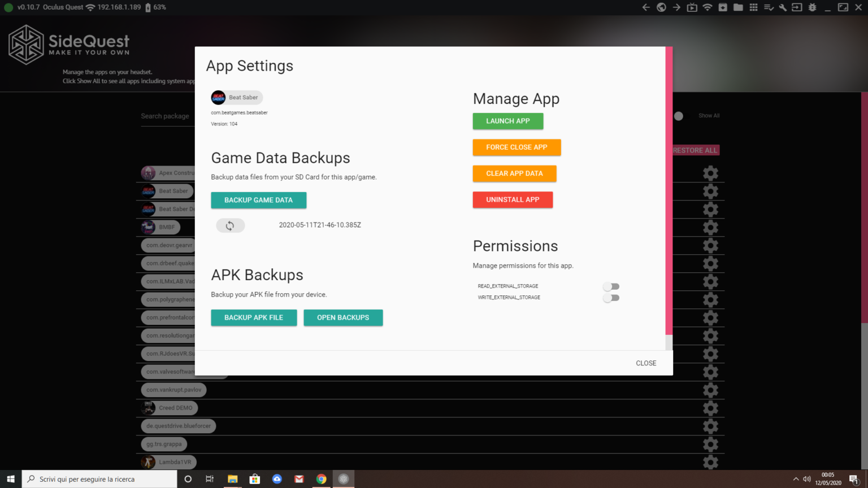Open Google Chrome from the Windows taskbar
This screenshot has height=488, width=868.
pyautogui.click(x=321, y=479)
